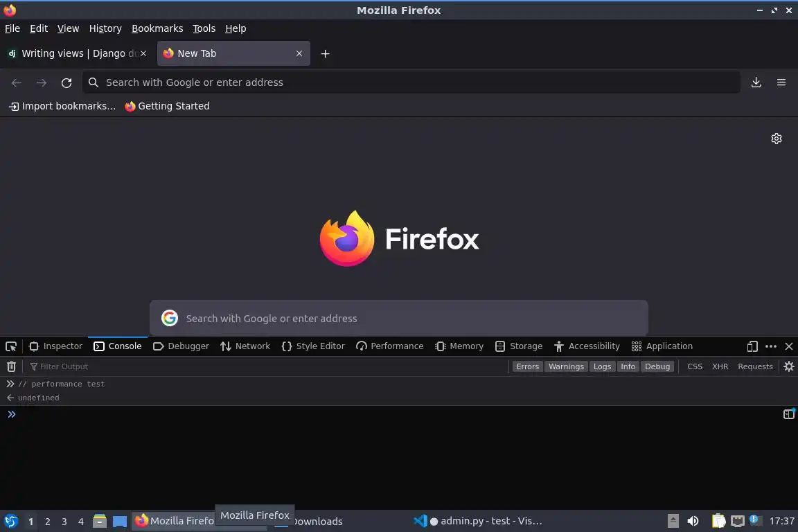Toggle the Debug filter
Viewport: 798px width, 532px height.
(x=657, y=366)
